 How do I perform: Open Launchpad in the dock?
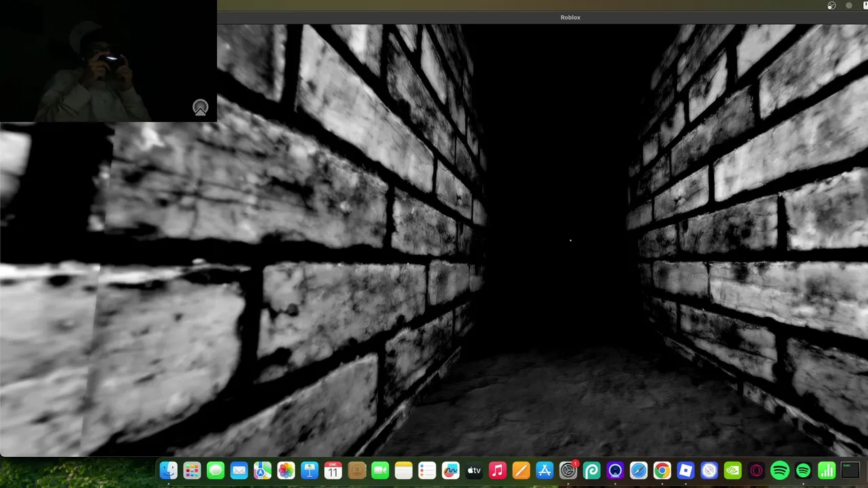pyautogui.click(x=192, y=470)
